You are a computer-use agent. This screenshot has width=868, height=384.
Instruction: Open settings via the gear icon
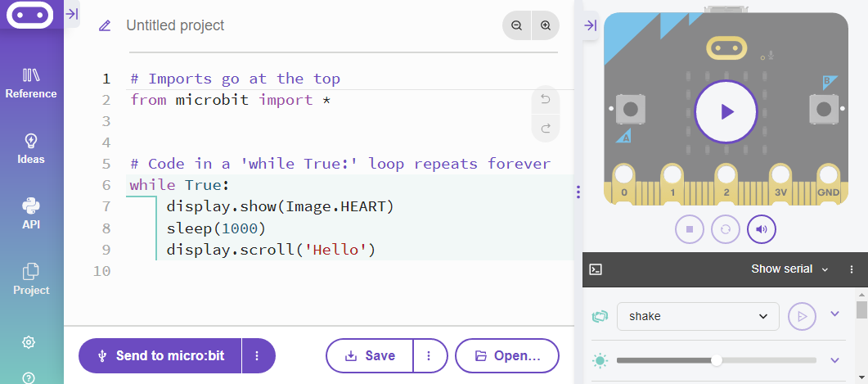(x=29, y=342)
